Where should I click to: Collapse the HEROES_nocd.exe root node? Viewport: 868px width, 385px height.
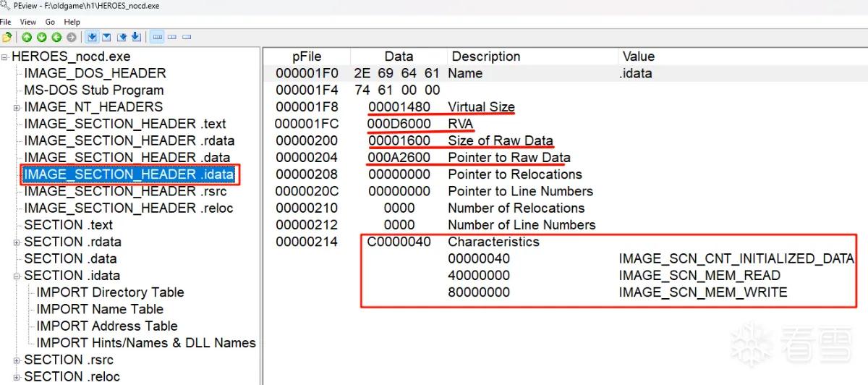pyautogui.click(x=5, y=57)
